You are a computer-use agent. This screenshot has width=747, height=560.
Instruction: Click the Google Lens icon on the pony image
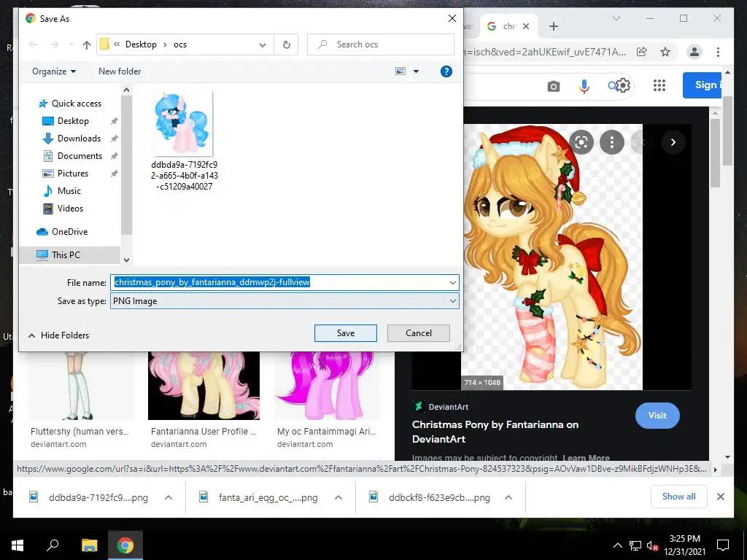(x=581, y=142)
